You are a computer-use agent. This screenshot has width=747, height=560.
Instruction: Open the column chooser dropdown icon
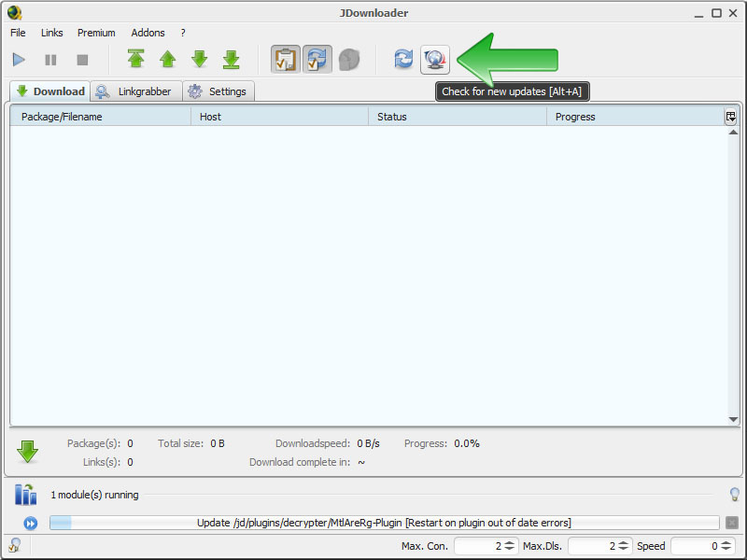(x=731, y=117)
